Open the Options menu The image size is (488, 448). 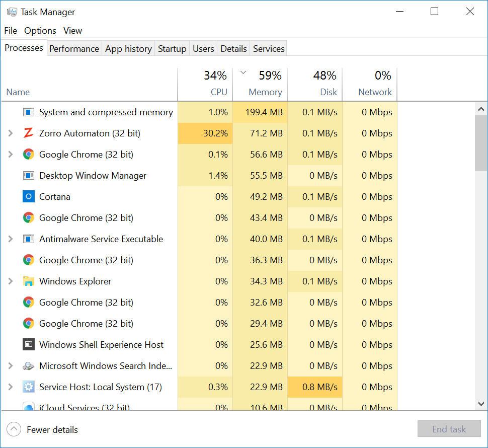(40, 31)
